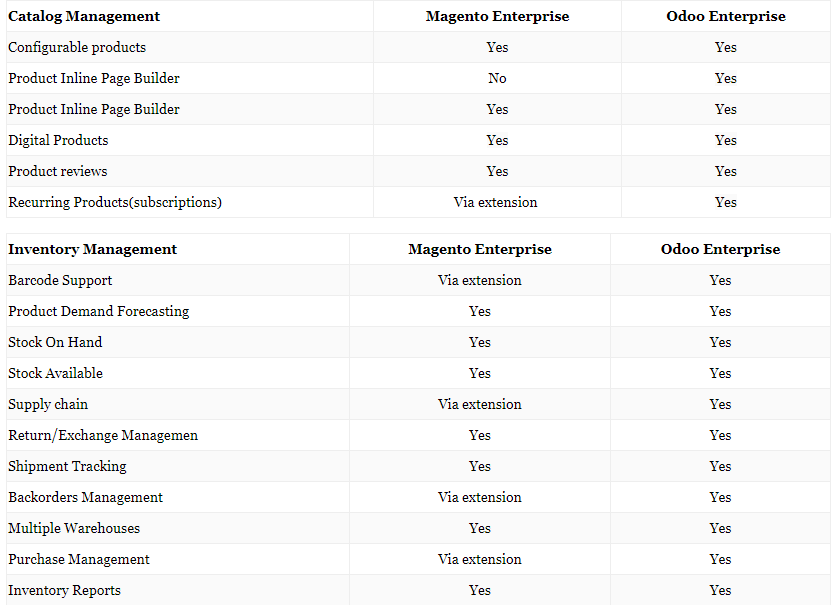
Task: Select the Stock On Hand row label
Action: tap(55, 342)
